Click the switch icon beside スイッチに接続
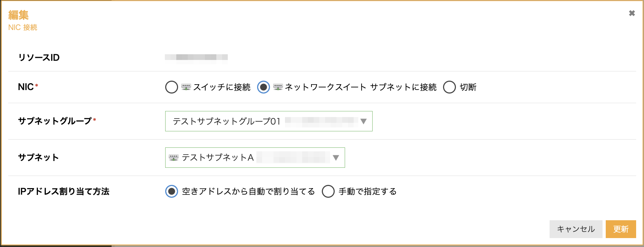This screenshot has width=644, height=247. tap(186, 87)
